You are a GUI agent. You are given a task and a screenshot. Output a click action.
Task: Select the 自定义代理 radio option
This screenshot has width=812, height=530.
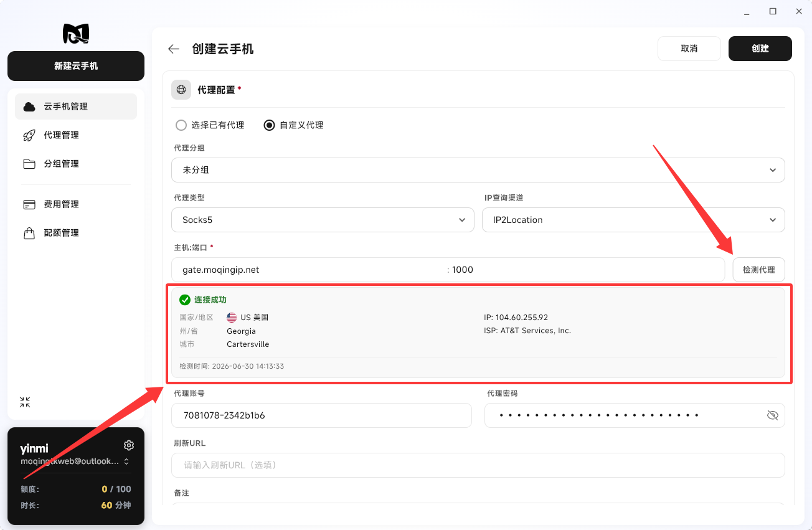294,125
